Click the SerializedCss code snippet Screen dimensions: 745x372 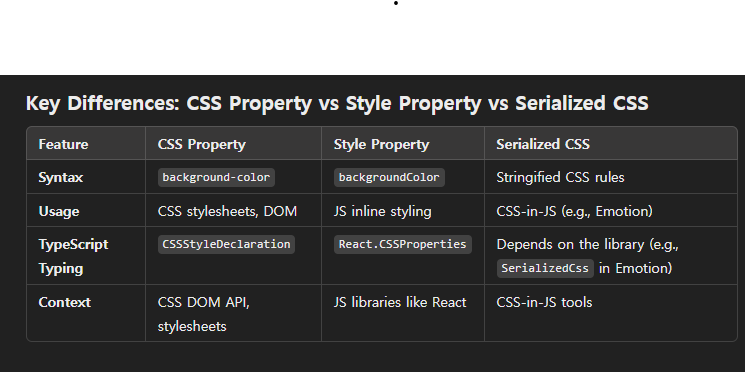click(x=545, y=268)
